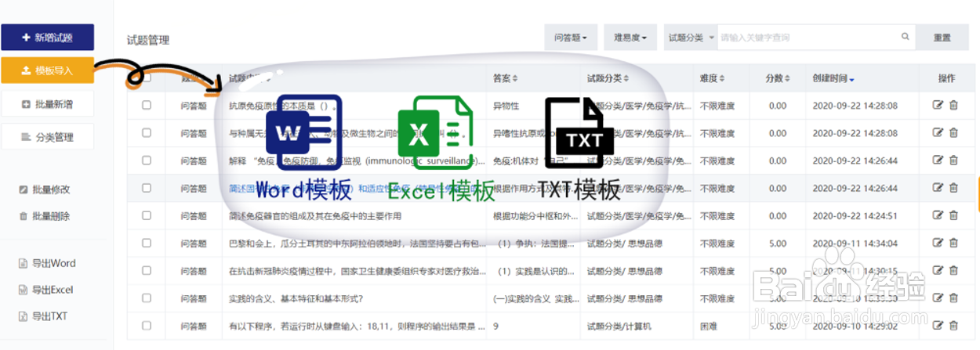Select checkbox of 解释 "免疫" row
980x350 pixels.
147,161
